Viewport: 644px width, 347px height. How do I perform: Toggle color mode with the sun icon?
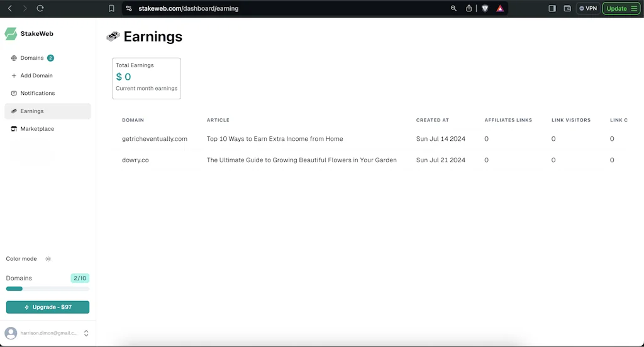[x=48, y=259]
